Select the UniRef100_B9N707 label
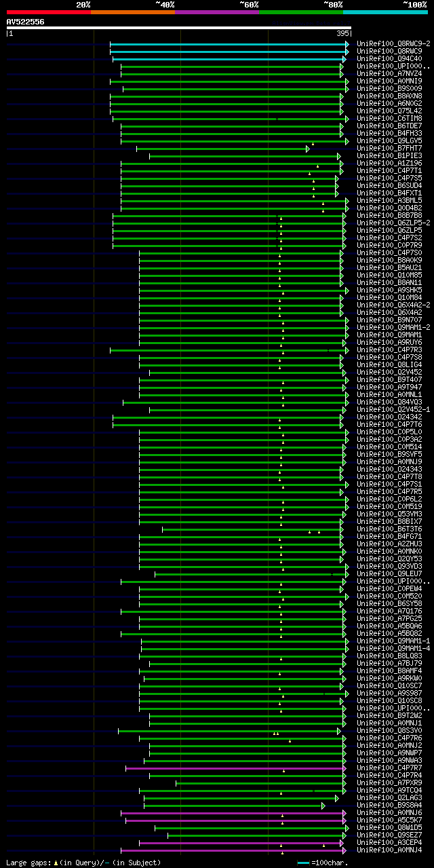Image resolution: width=434 pixels, height=868 pixels. (390, 320)
